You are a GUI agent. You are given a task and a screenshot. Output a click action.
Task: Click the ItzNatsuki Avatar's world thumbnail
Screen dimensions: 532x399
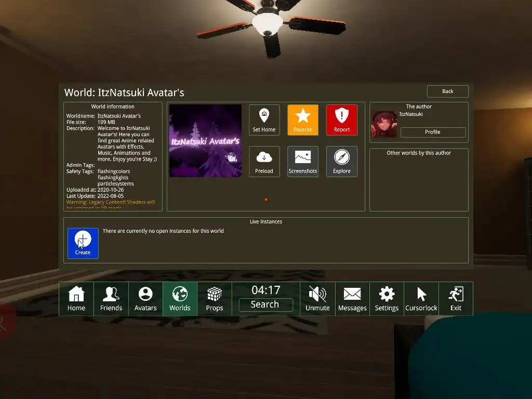click(x=206, y=141)
